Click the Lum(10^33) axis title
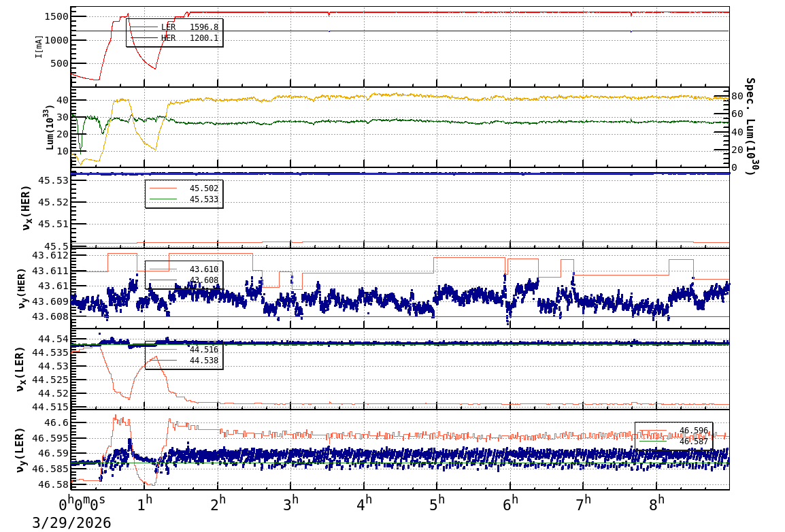 point(50,127)
